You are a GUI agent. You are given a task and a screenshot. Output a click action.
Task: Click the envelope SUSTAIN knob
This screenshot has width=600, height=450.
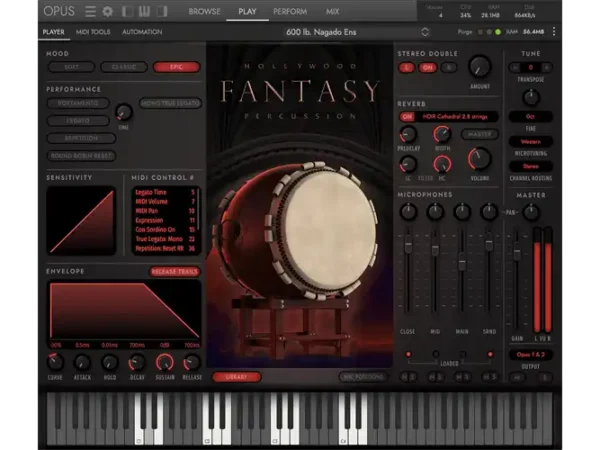click(x=165, y=362)
